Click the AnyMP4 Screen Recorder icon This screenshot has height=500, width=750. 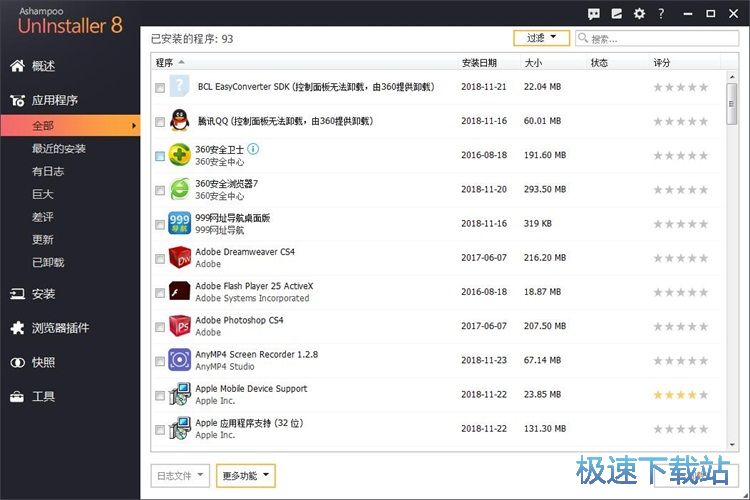tap(179, 360)
